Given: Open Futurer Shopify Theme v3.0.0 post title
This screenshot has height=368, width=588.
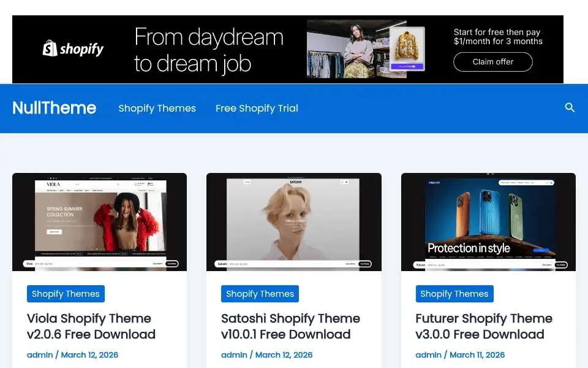Looking at the screenshot, I should [x=484, y=326].
